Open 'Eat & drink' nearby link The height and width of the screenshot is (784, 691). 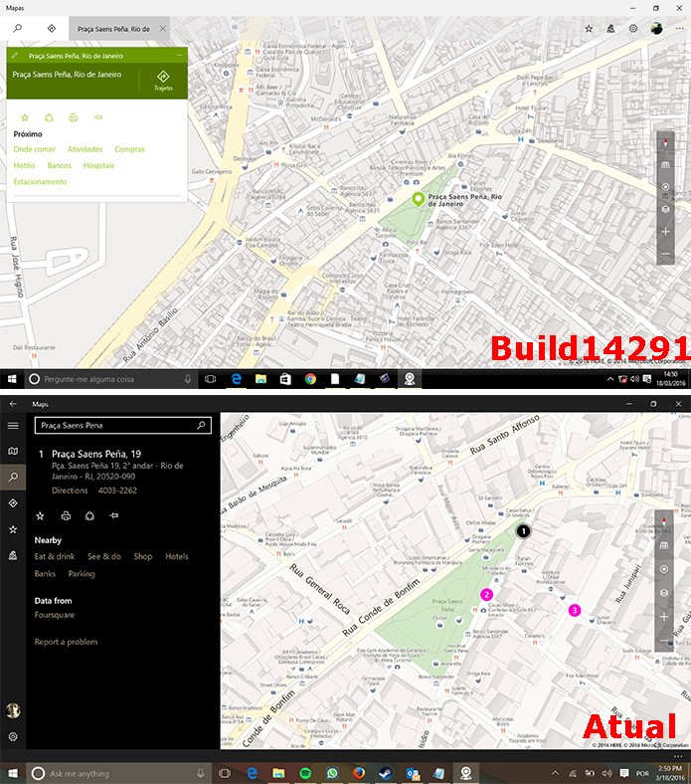tap(55, 556)
